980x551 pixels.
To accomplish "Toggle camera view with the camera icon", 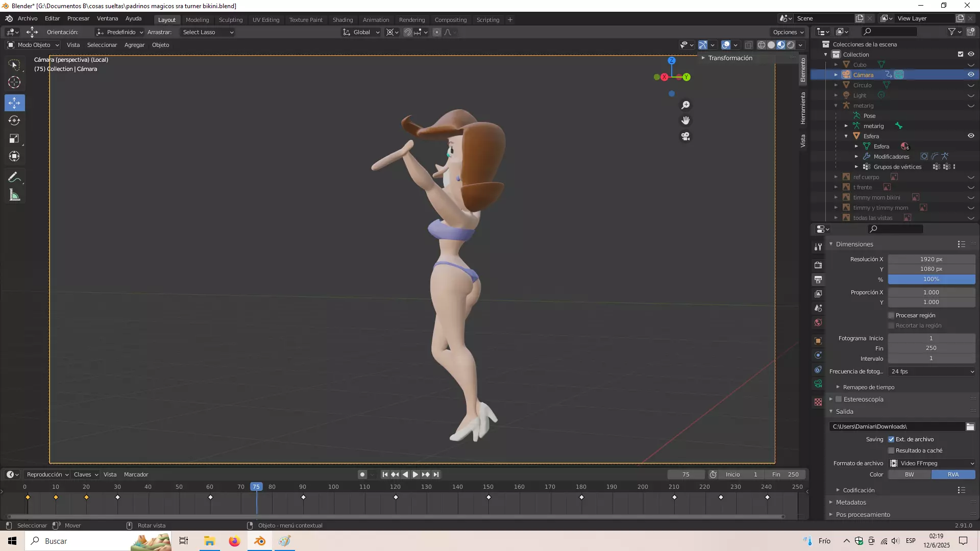I will pos(685,137).
